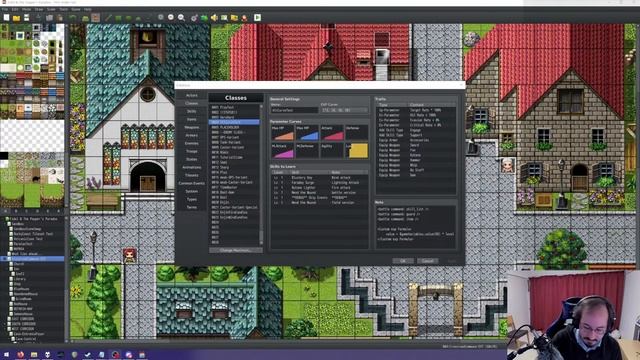Open the Attack parameter curve
The width and height of the screenshot is (640, 360).
point(331,133)
